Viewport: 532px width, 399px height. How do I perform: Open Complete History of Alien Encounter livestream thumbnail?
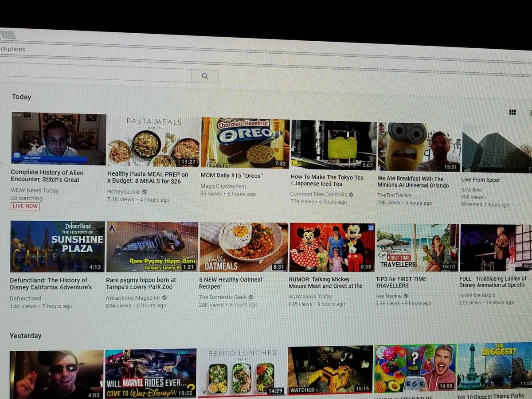coord(59,139)
